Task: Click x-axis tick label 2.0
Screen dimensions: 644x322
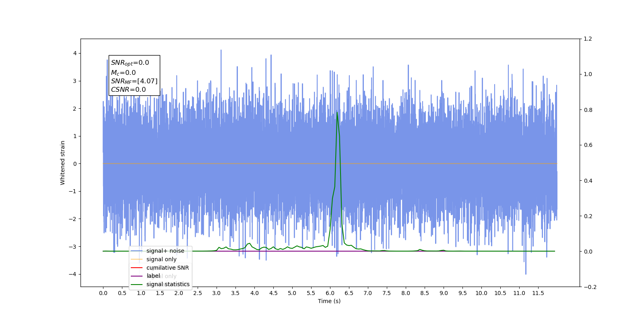Action: point(179,293)
